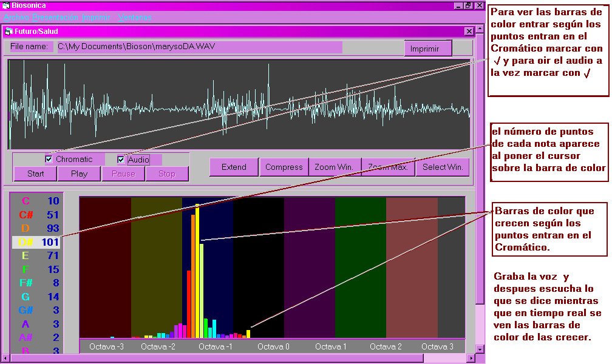This screenshot has width=612, height=364.
Task: Enable the Chromatic checkbox
Action: pyautogui.click(x=49, y=159)
